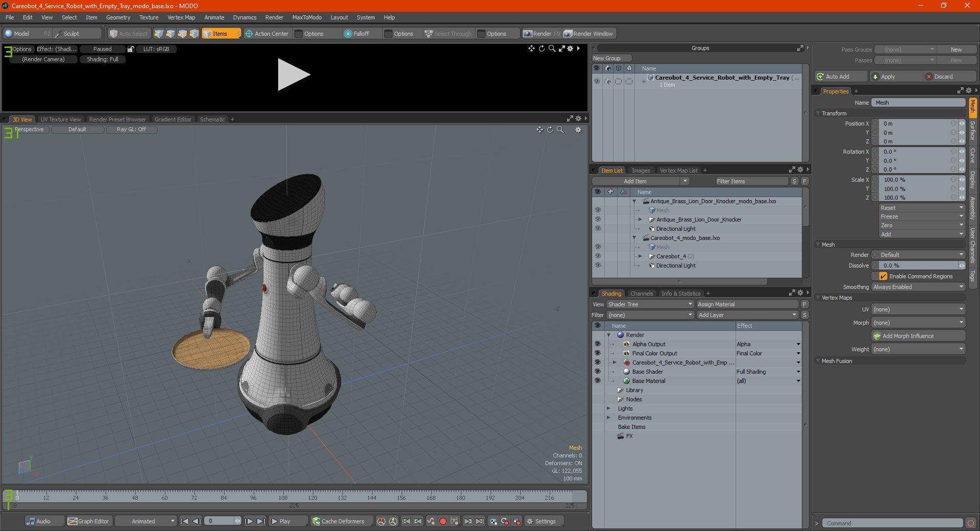980x531 pixels.
Task: Open the Geometry menu
Action: click(118, 17)
